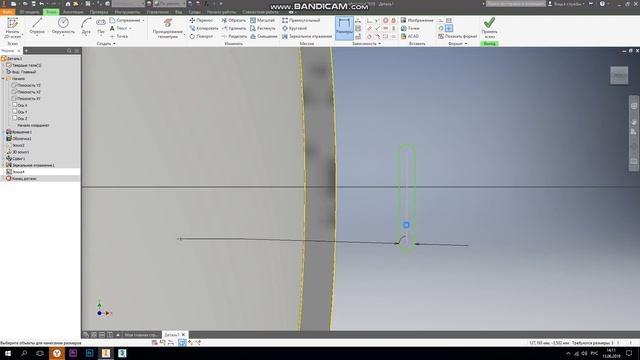Switch to the Инструменты ribbon tab
640x360 pixels.
128,12
